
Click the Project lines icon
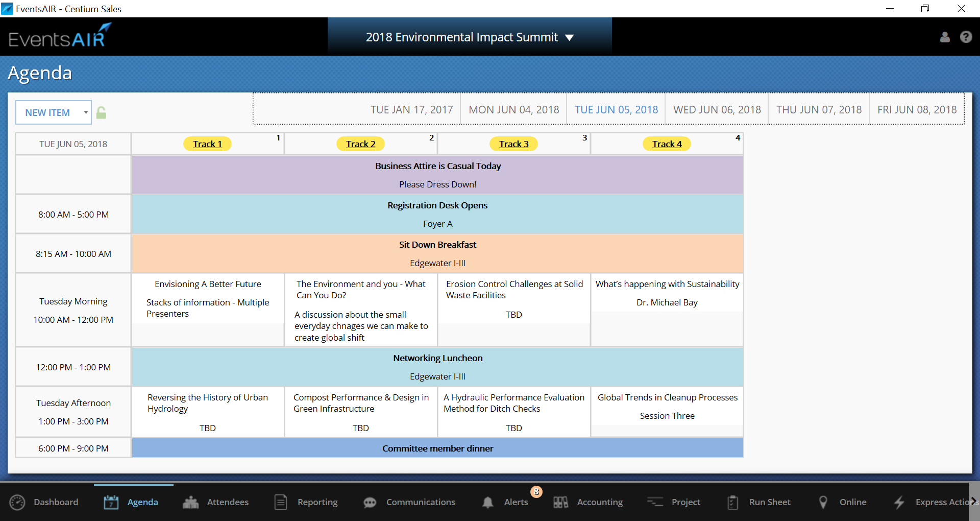click(655, 502)
